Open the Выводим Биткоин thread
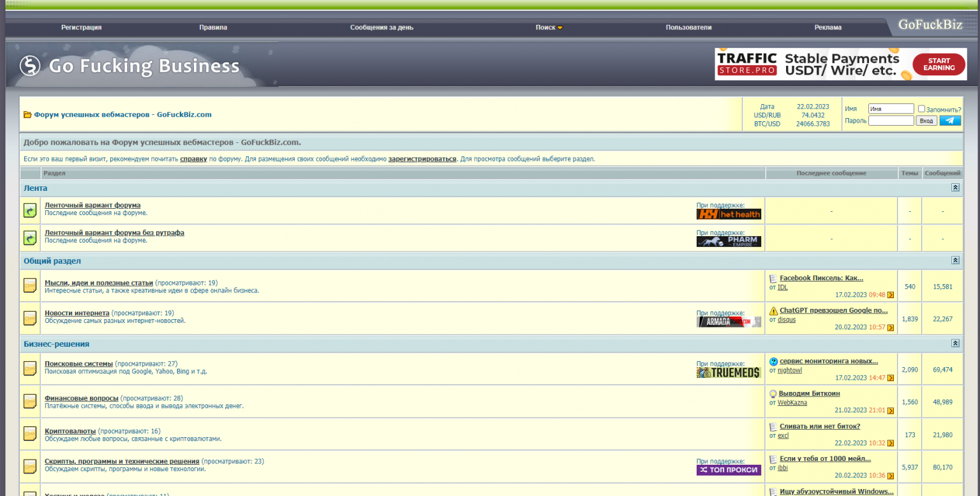This screenshot has width=980, height=496. coord(809,394)
